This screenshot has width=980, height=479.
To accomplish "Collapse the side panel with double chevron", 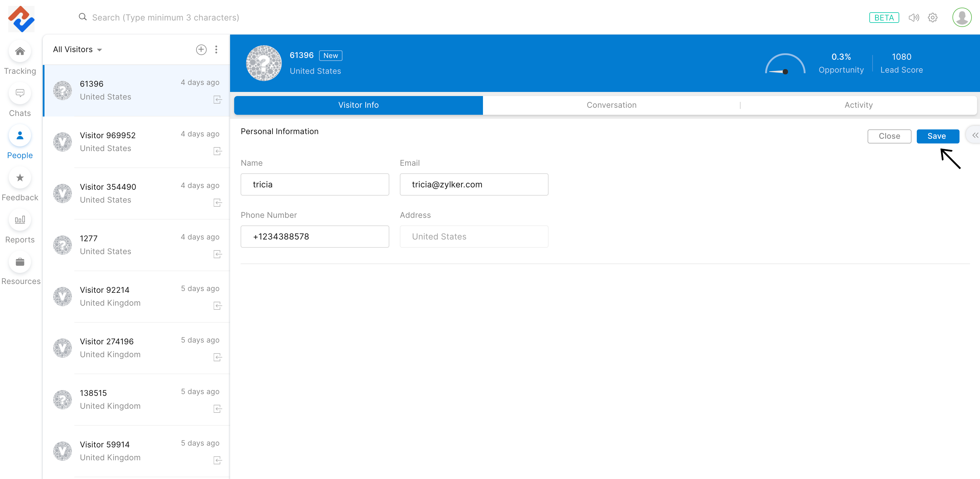I will click(975, 136).
